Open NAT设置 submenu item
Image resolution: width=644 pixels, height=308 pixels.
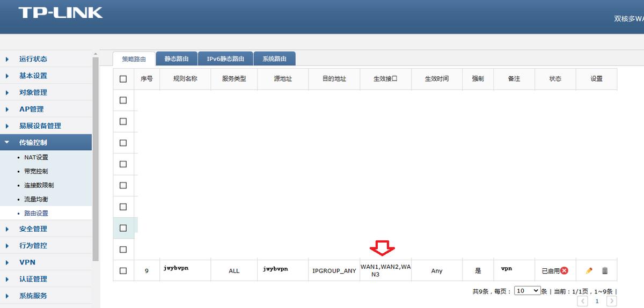coord(36,157)
